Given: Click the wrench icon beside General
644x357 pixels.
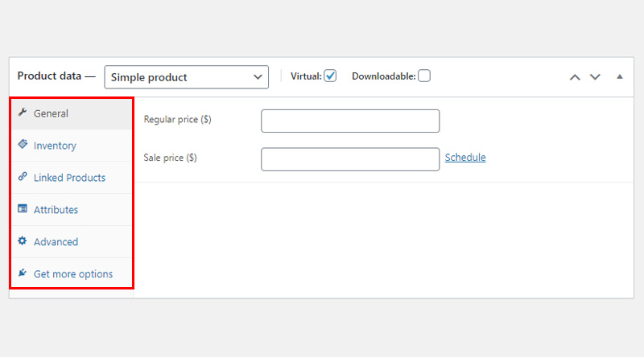Looking at the screenshot, I should pos(23,113).
